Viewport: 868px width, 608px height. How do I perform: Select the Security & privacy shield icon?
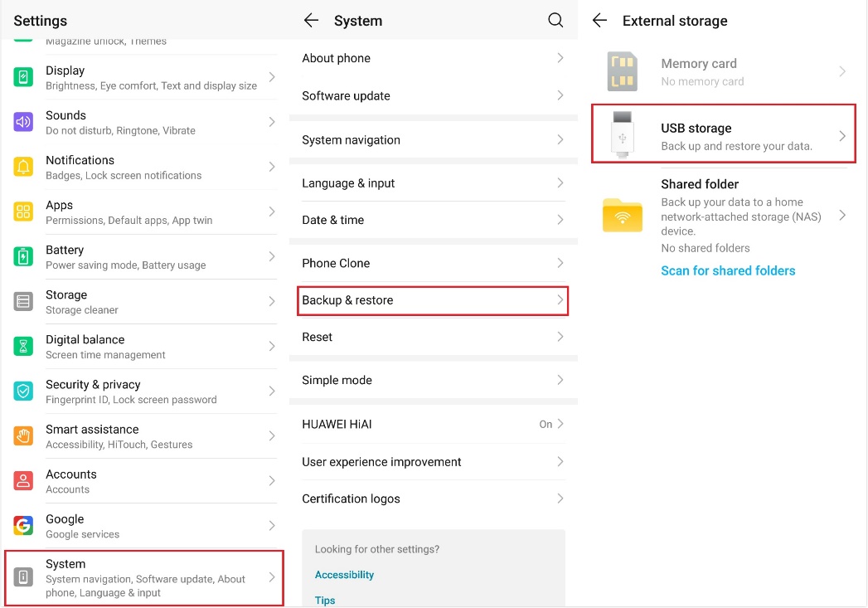[22, 390]
